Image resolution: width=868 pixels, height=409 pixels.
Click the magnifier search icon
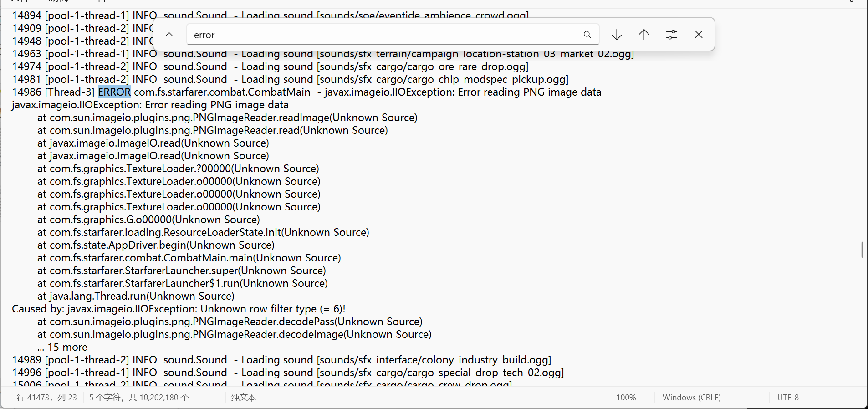(587, 35)
